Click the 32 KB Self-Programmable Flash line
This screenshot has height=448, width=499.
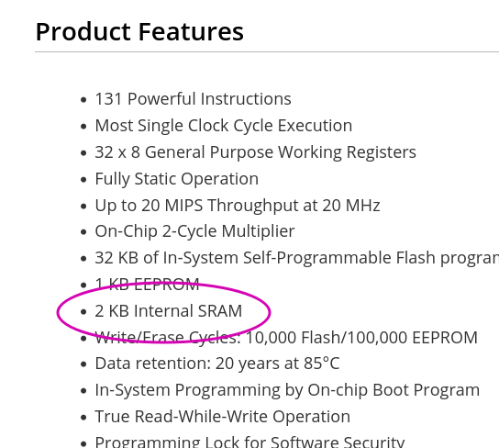click(296, 258)
